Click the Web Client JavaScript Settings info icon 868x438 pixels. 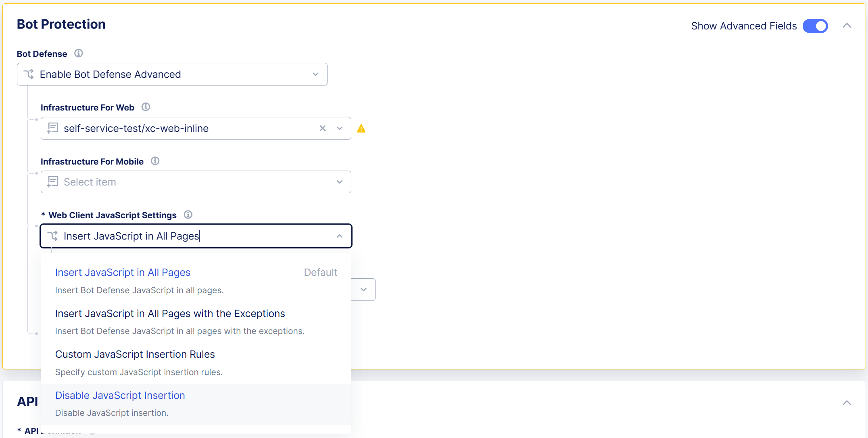188,214
